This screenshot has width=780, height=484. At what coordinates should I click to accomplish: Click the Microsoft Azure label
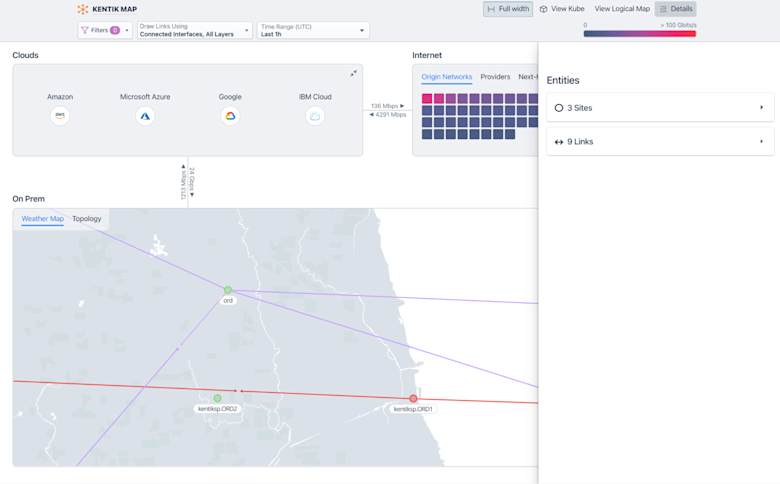click(x=145, y=97)
